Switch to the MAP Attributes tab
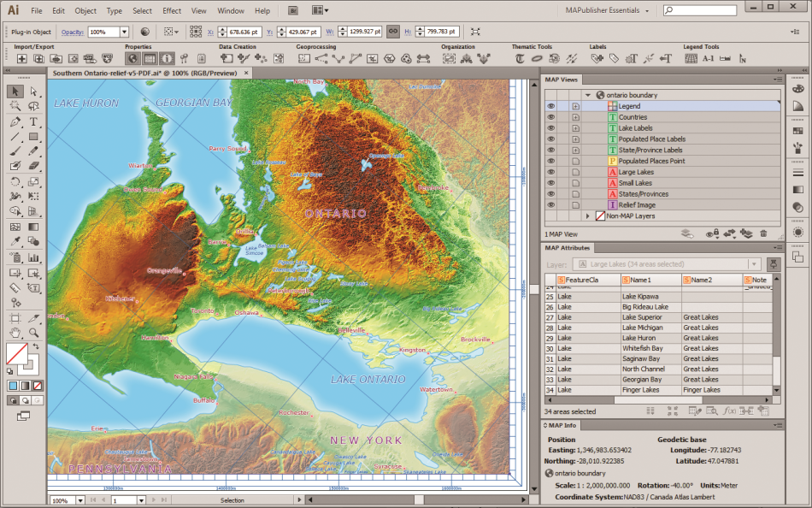Viewport: 812px width, 508px height. (568, 248)
